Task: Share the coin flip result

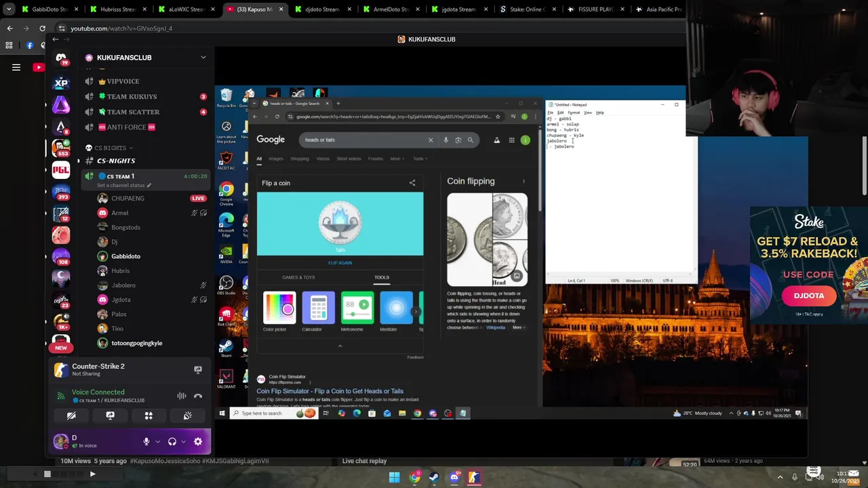Action: point(412,183)
